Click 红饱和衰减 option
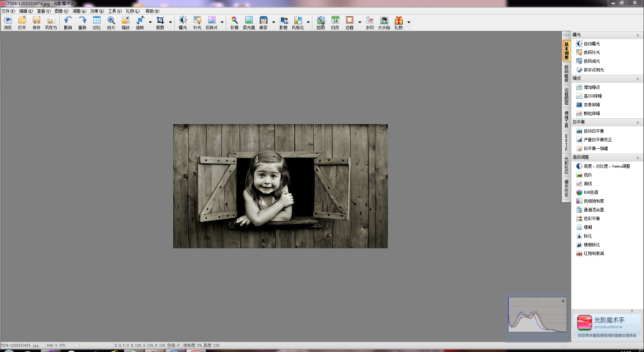 [590, 253]
